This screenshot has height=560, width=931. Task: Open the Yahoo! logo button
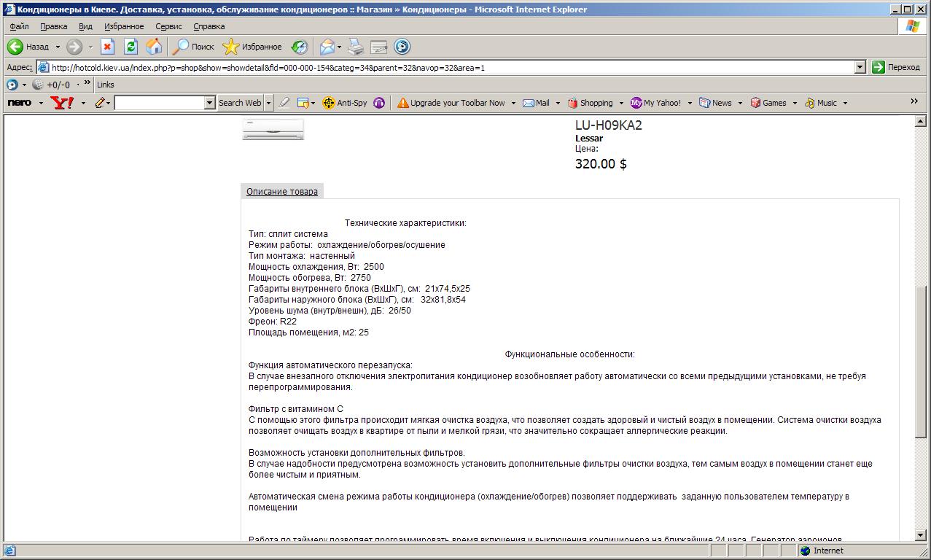coord(62,103)
